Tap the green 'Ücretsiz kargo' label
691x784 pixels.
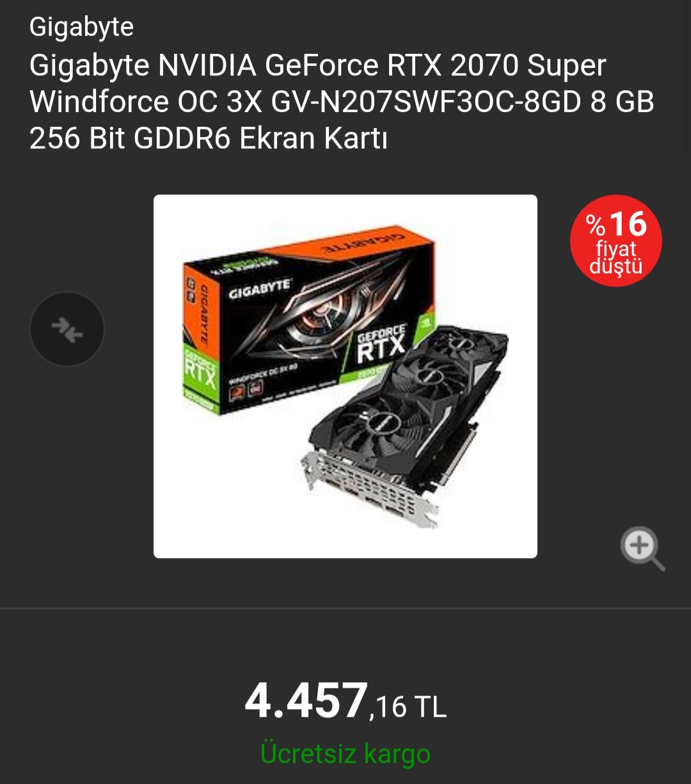point(345,753)
